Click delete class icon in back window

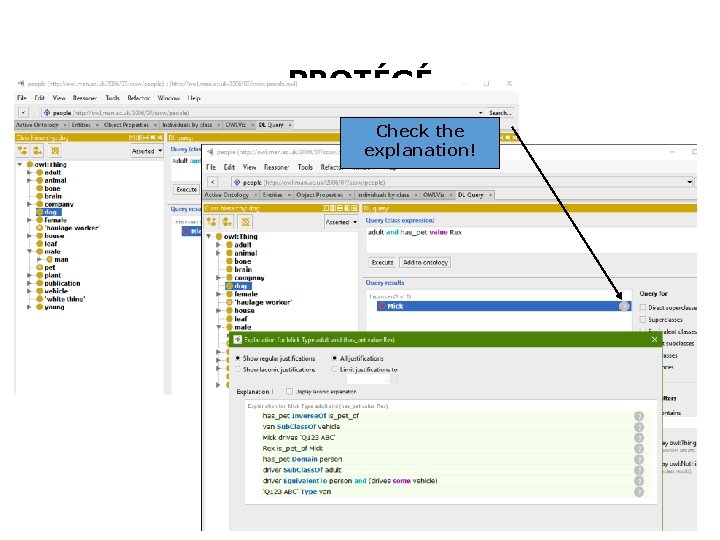pyautogui.click(x=55, y=151)
